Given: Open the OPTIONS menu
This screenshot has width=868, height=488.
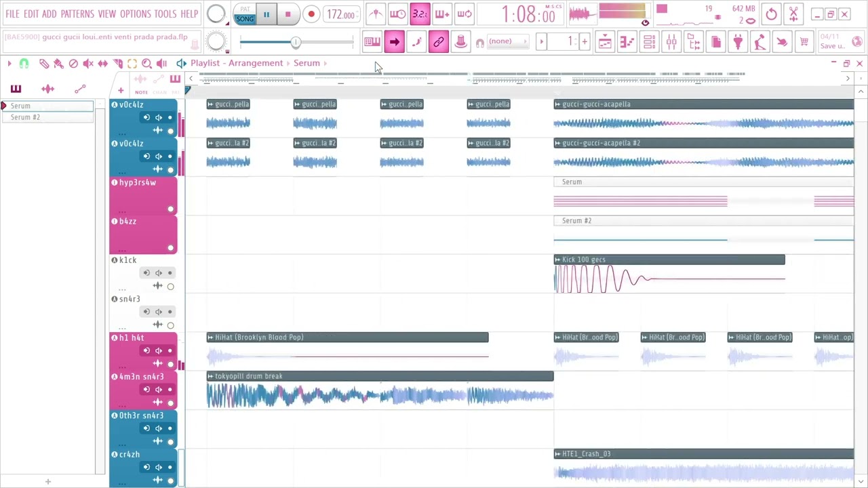Looking at the screenshot, I should point(136,14).
